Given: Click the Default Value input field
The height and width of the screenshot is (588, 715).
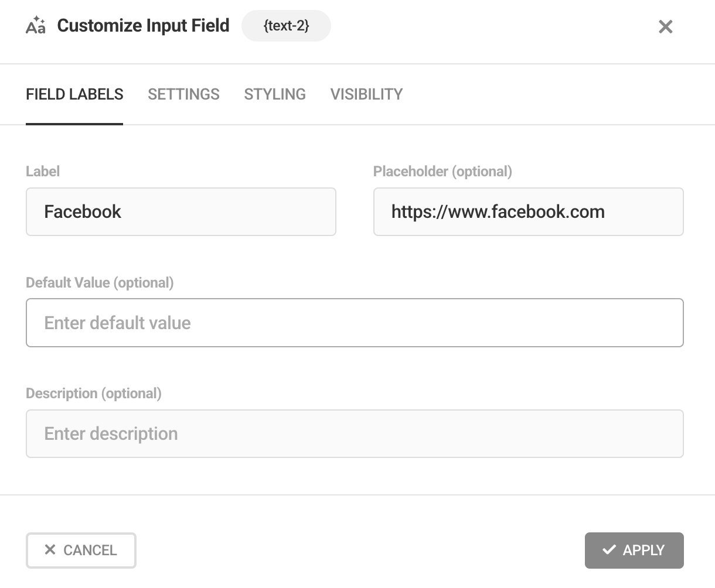Looking at the screenshot, I should click(x=355, y=323).
